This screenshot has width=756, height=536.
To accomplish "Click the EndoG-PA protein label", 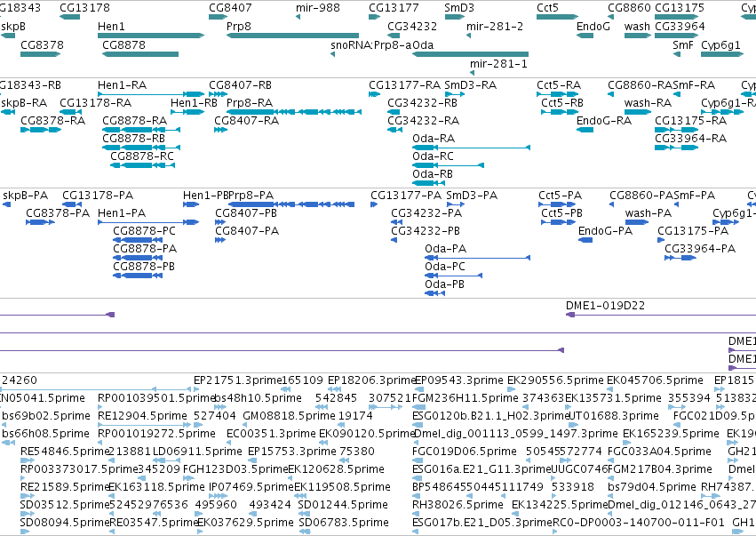I will [605, 231].
